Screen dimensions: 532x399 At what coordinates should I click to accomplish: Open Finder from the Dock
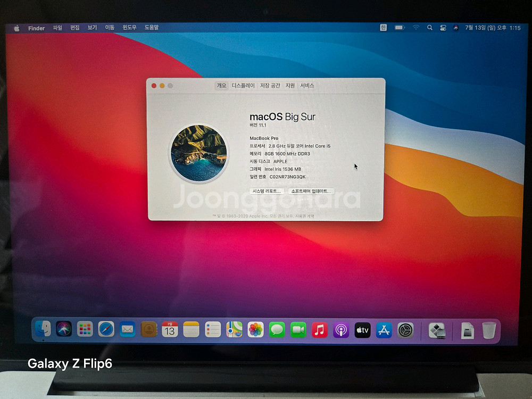click(x=43, y=329)
